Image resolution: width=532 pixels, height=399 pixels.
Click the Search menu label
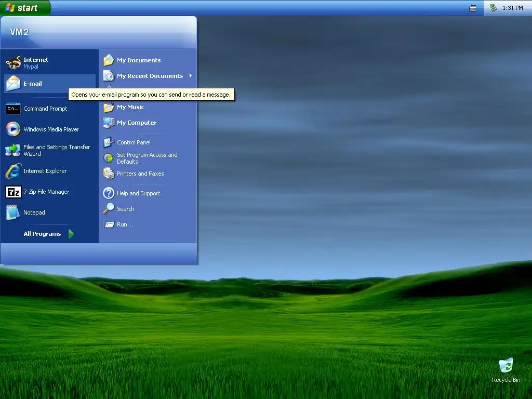click(x=126, y=209)
